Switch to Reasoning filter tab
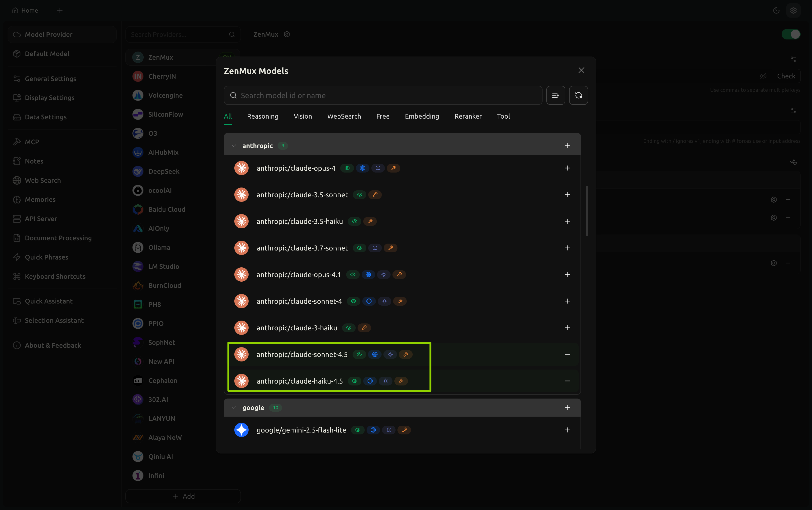 tap(262, 116)
